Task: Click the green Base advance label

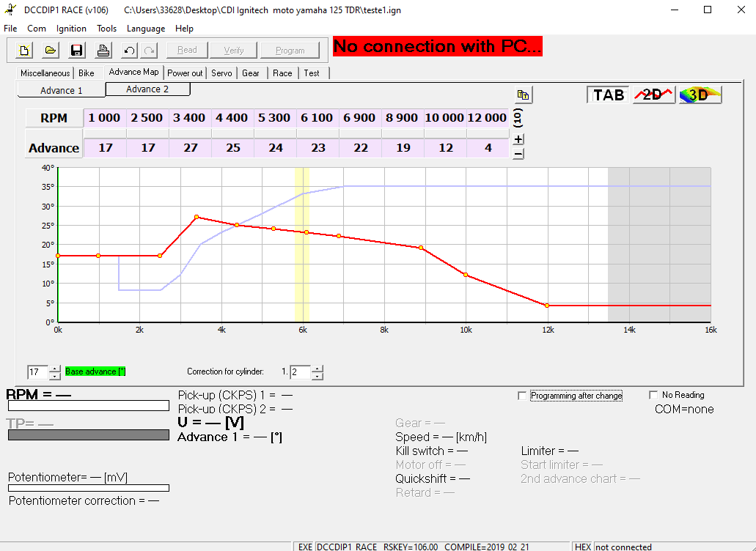Action: 95,371
